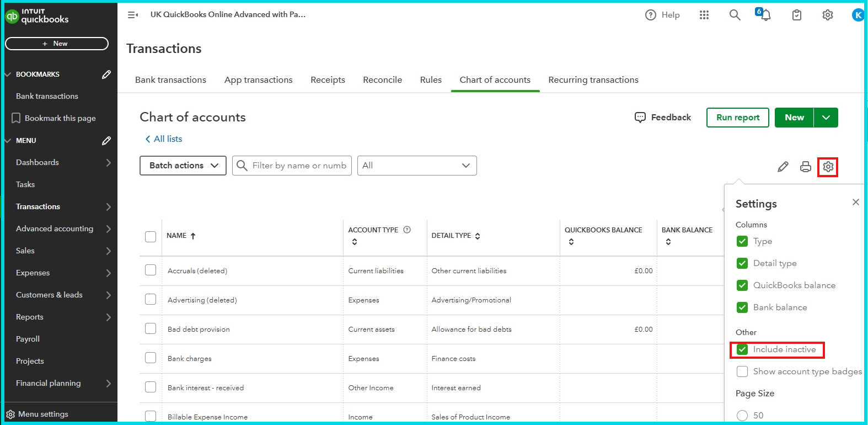
Task: Close the Settings panel
Action: (x=856, y=202)
